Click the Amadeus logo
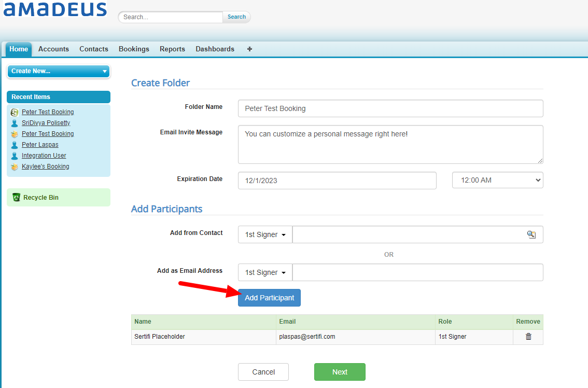Image resolution: width=588 pixels, height=388 pixels. [55, 9]
